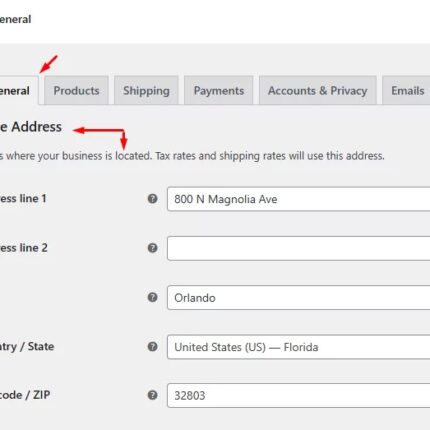Click the ZIP field containing 32803
This screenshot has height=430, width=430.
point(299,396)
